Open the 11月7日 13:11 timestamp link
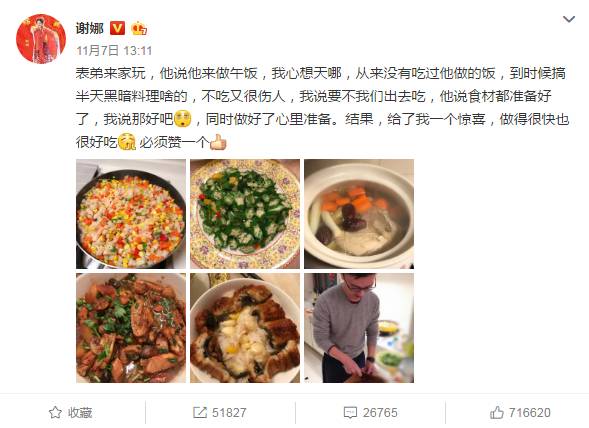589x428 pixels. (x=114, y=50)
